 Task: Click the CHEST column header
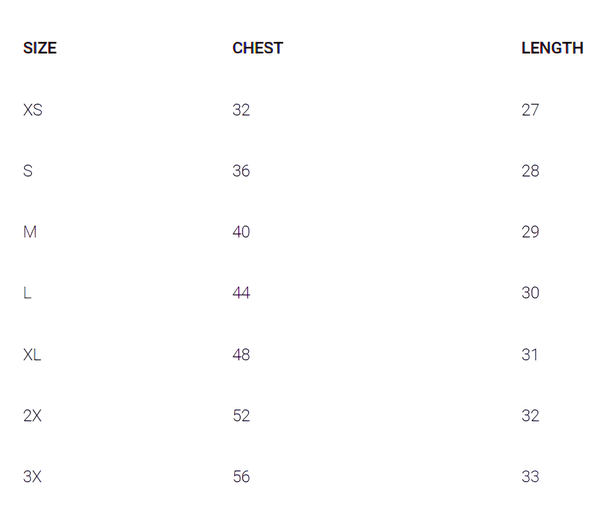point(257,48)
